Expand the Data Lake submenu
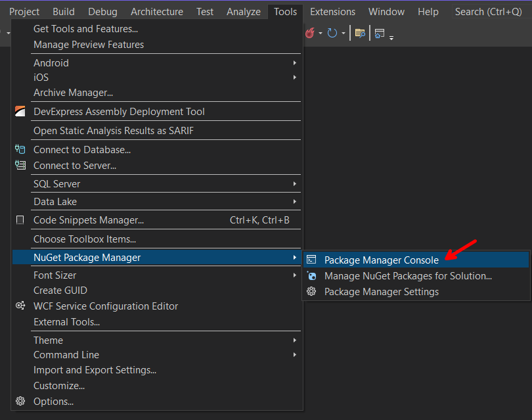The width and height of the screenshot is (532, 420). coord(295,201)
